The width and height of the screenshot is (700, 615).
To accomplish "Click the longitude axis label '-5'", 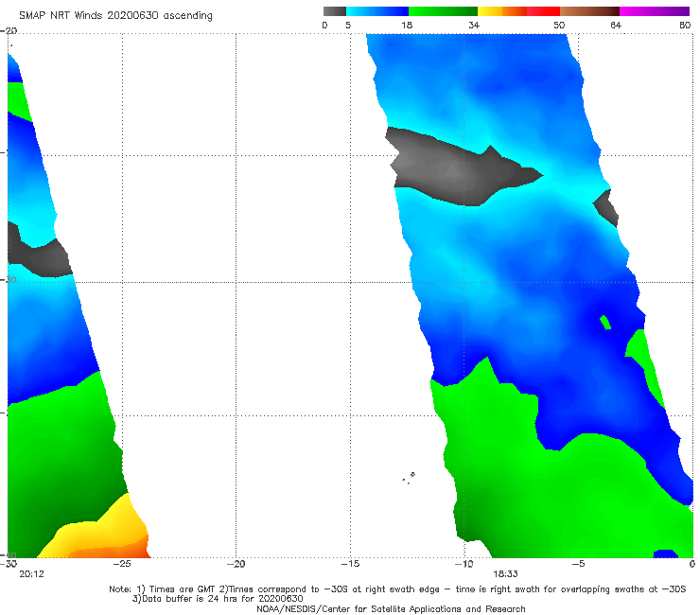I will point(578,564).
